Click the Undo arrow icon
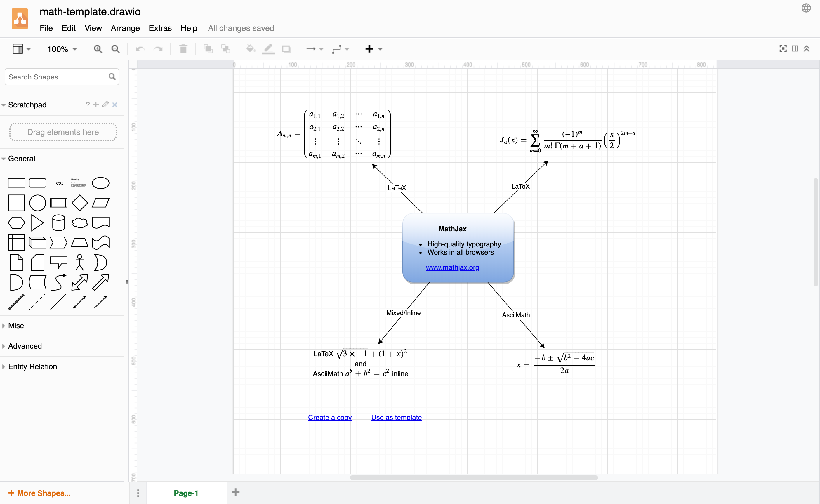The height and width of the screenshot is (504, 820). 140,49
